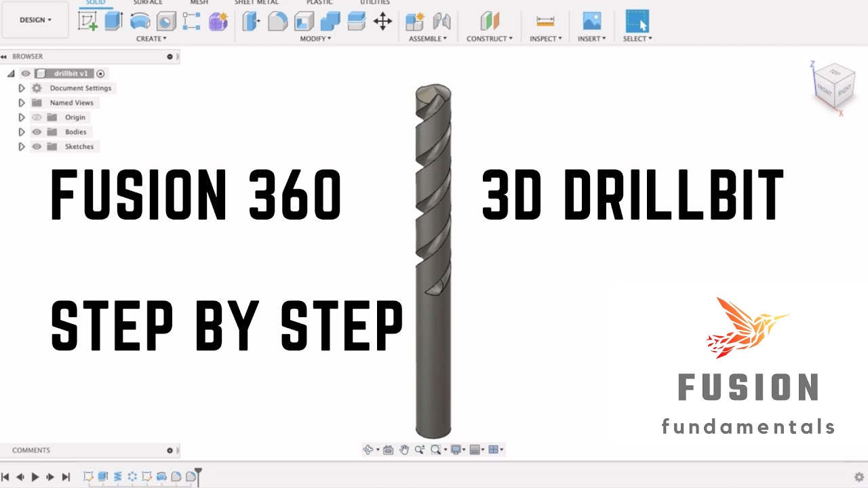Click the Orbit icon in navigation bar

tap(369, 449)
